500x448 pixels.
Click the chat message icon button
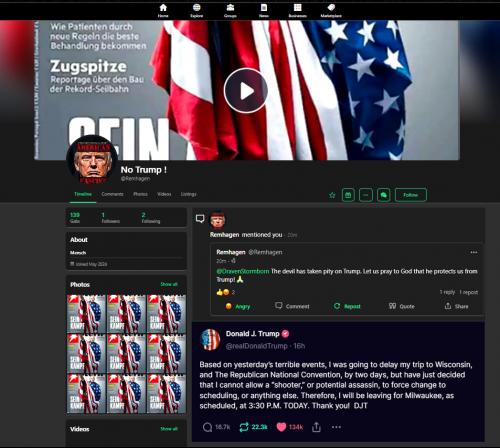384,195
